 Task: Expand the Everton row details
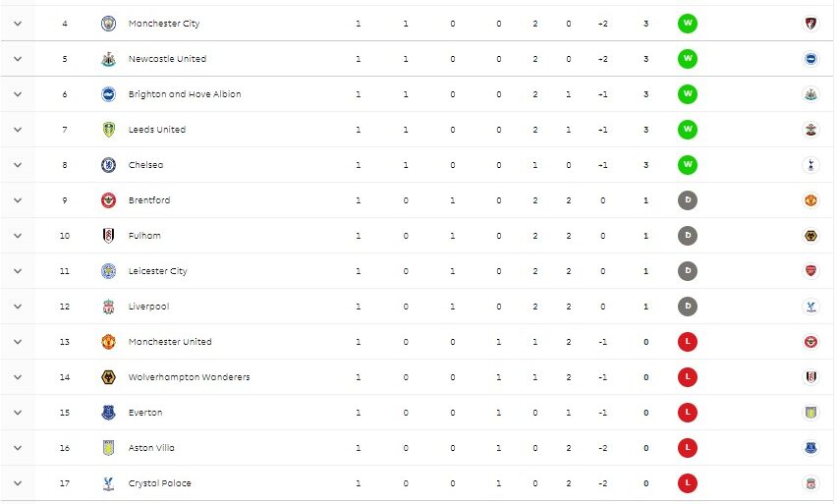[17, 413]
